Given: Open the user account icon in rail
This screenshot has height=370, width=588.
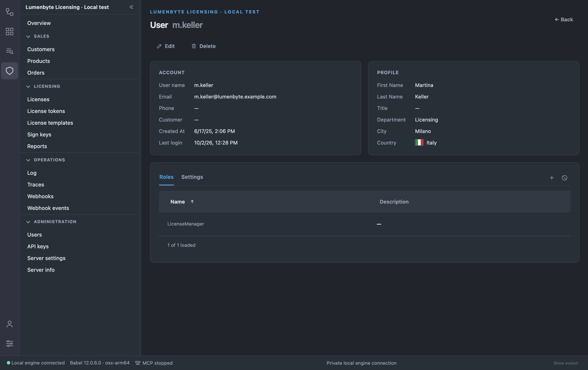Looking at the screenshot, I should tap(10, 324).
